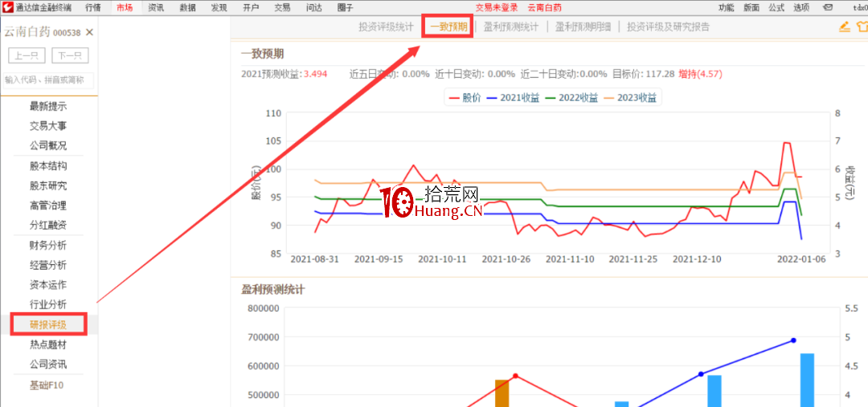Select 公司资讯 in the sidebar
The width and height of the screenshot is (868, 407).
(x=48, y=364)
